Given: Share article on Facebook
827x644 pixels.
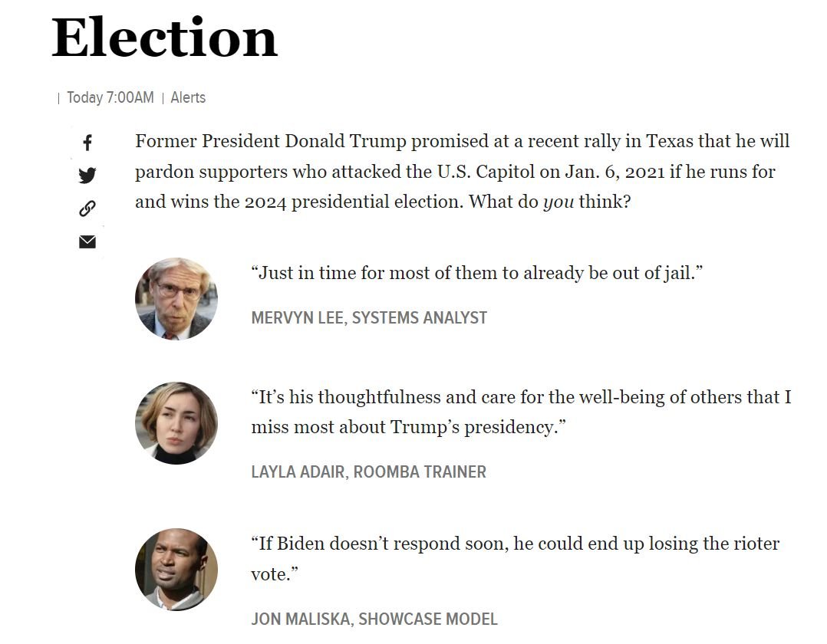Looking at the screenshot, I should click(x=87, y=143).
